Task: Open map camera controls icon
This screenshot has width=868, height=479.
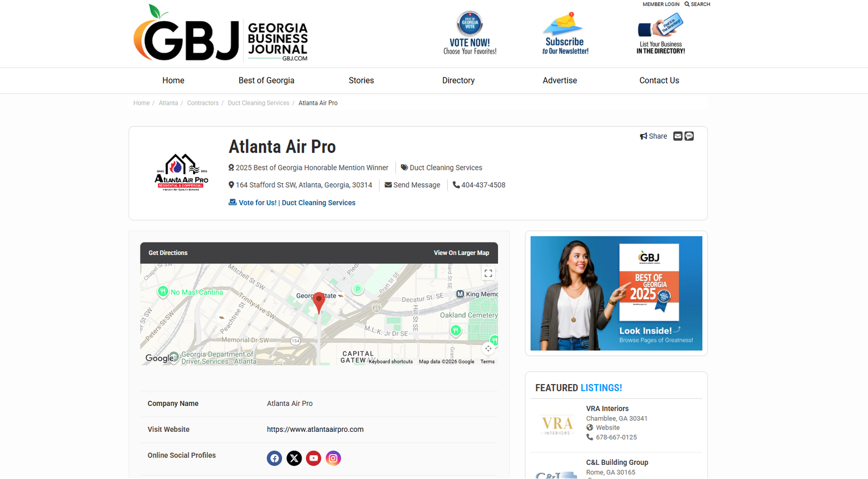Action: click(488, 348)
